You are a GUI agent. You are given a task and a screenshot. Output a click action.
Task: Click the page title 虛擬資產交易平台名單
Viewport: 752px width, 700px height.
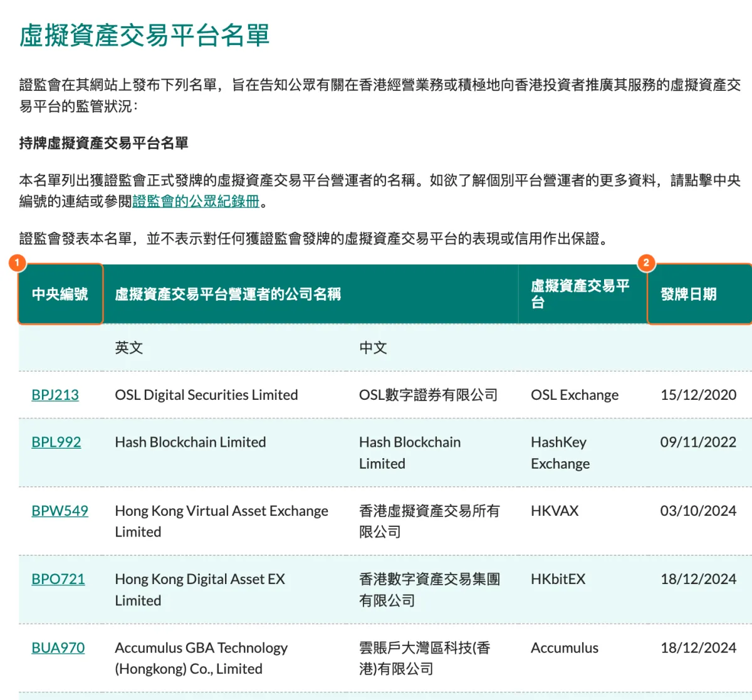coord(144,35)
